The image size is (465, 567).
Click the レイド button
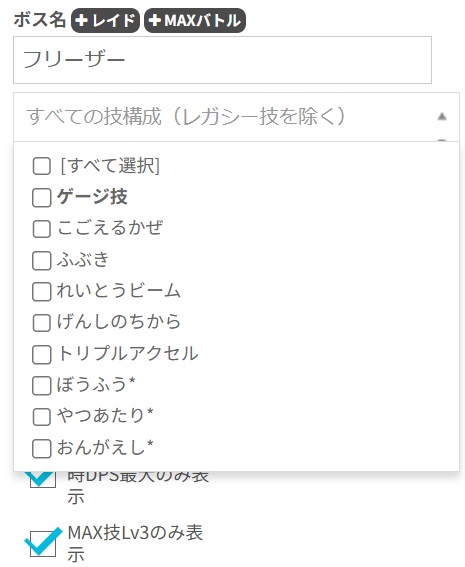[x=105, y=21]
